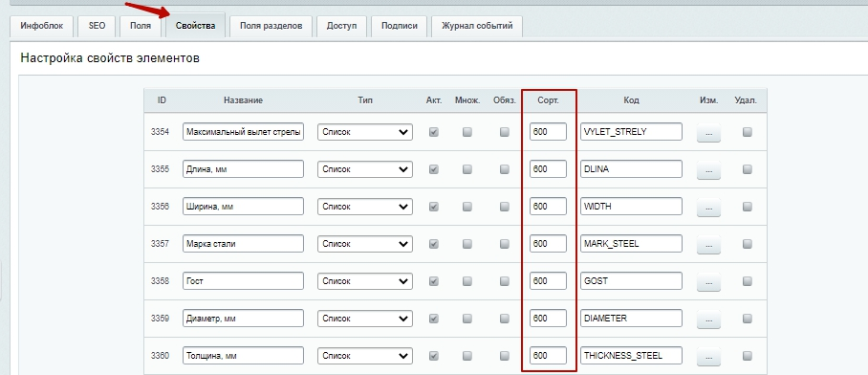The width and height of the screenshot is (868, 375).
Task: Switch to the Подписи tab
Action: pos(400,26)
